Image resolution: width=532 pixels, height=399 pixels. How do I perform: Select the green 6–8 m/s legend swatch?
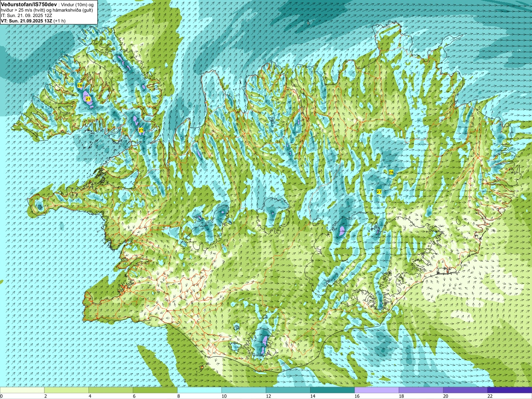155,390
